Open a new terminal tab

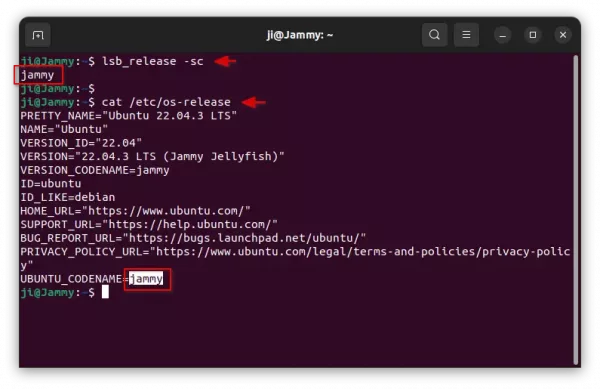tap(38, 35)
